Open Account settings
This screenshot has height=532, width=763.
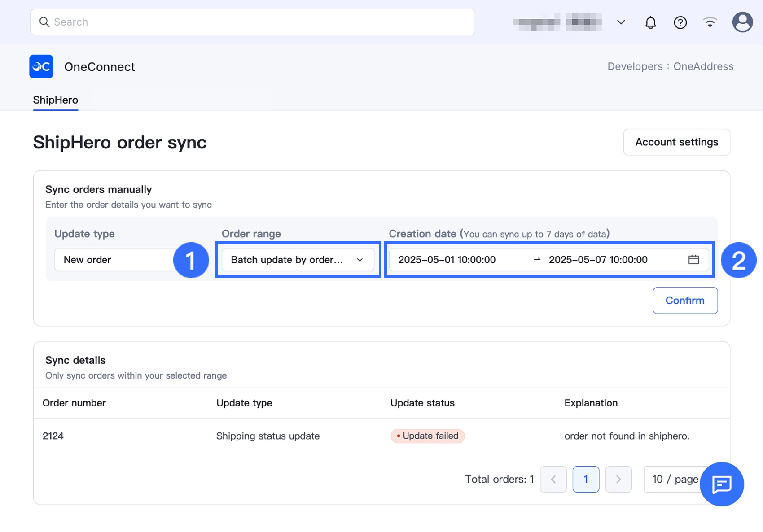pos(676,142)
